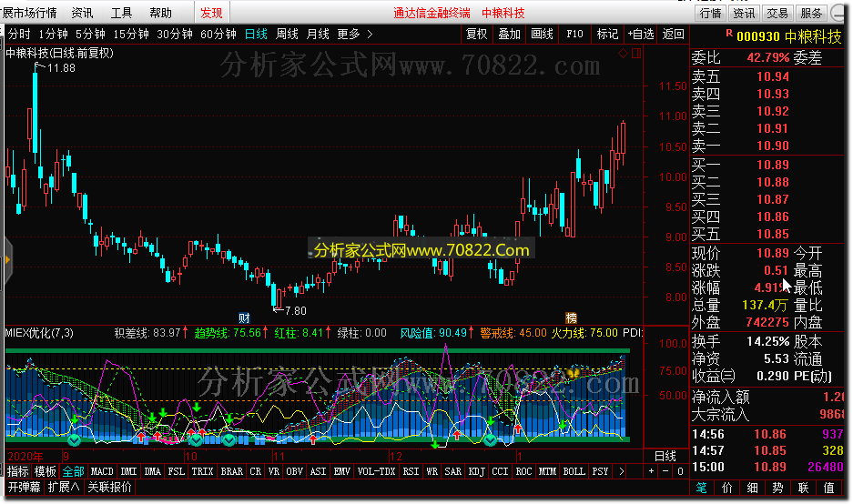The height and width of the screenshot is (504, 853).
Task: Select the 全部 indicator category
Action: (73, 471)
